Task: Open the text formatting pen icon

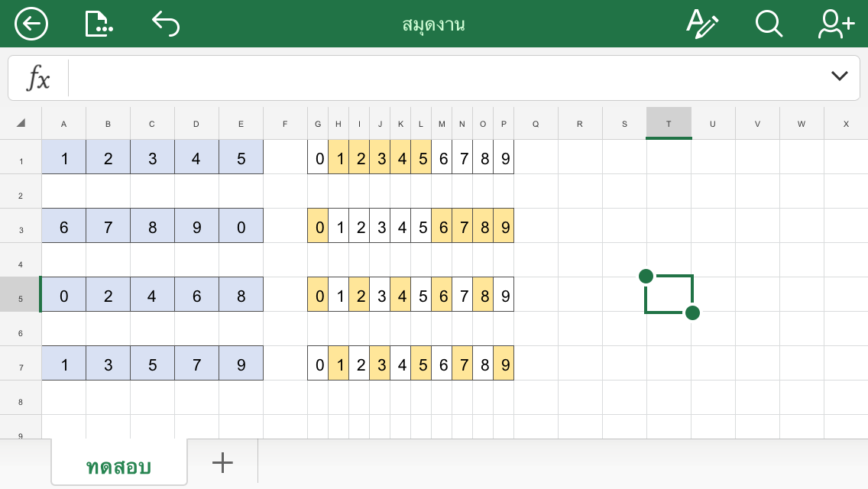Action: [701, 24]
